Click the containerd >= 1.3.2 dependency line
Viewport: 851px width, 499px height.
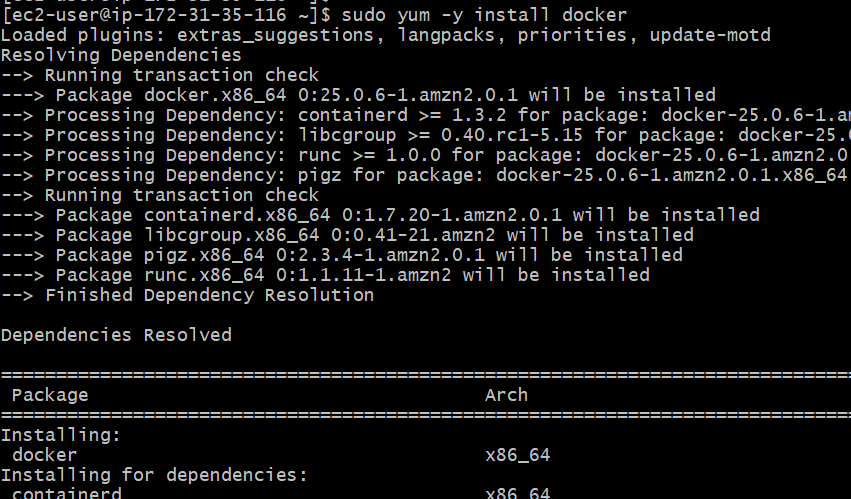coord(425,115)
